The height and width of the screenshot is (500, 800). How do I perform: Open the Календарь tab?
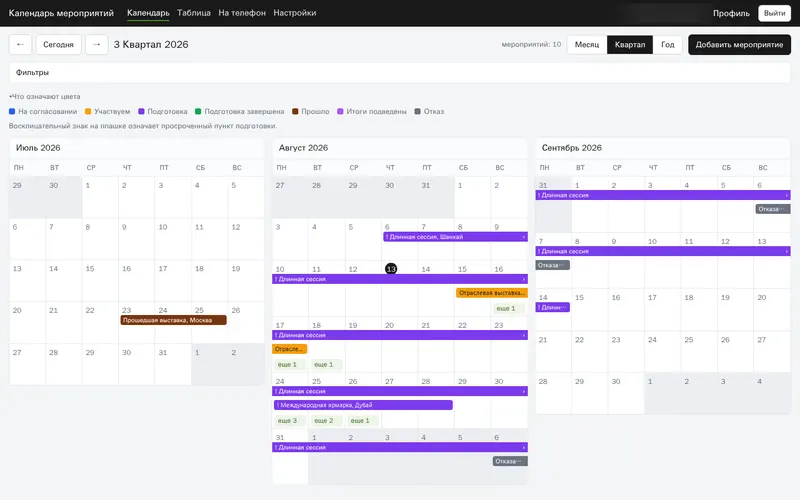pos(148,13)
